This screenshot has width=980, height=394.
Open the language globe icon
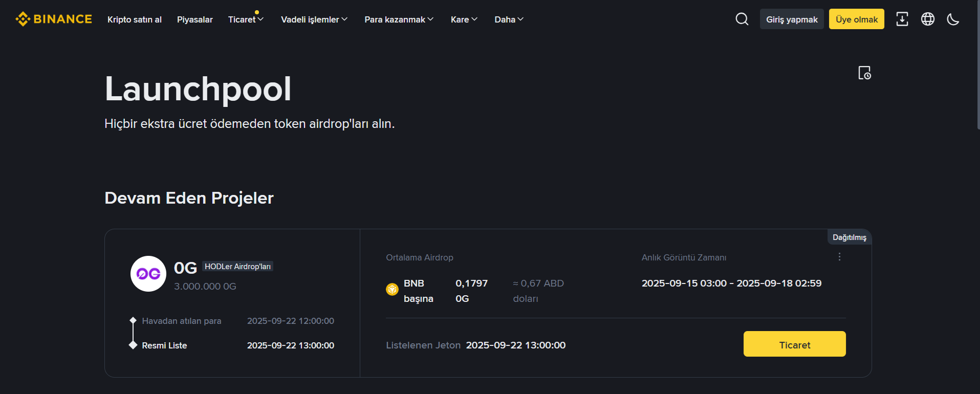point(928,19)
